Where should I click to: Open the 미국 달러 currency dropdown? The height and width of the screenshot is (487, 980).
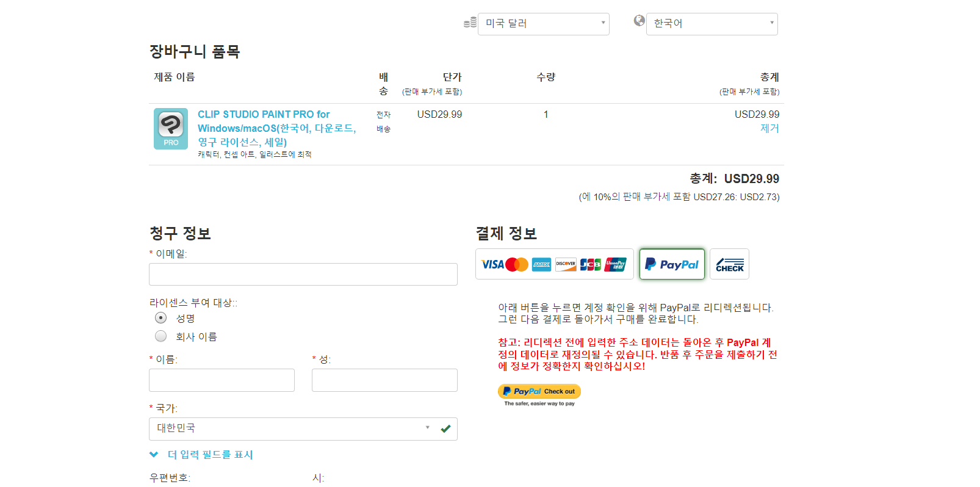(x=543, y=24)
